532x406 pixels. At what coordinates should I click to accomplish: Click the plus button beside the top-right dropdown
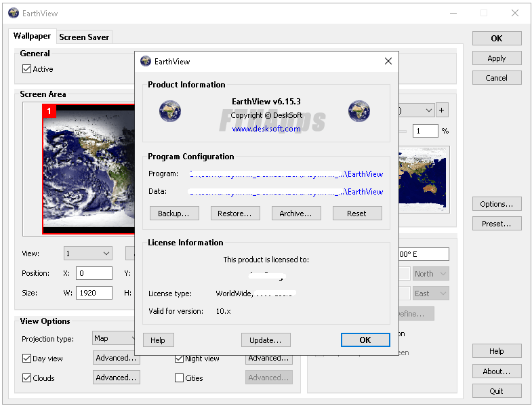click(x=442, y=110)
